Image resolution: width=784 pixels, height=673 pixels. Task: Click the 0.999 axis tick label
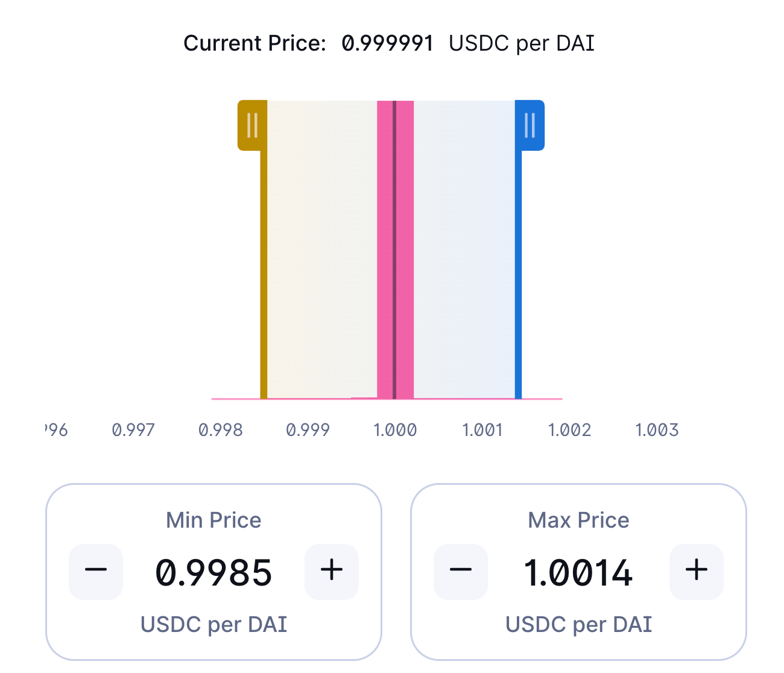click(308, 430)
